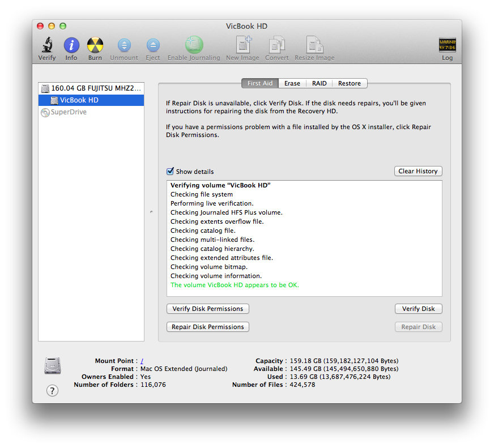Open the Info toolbar icon

click(71, 45)
